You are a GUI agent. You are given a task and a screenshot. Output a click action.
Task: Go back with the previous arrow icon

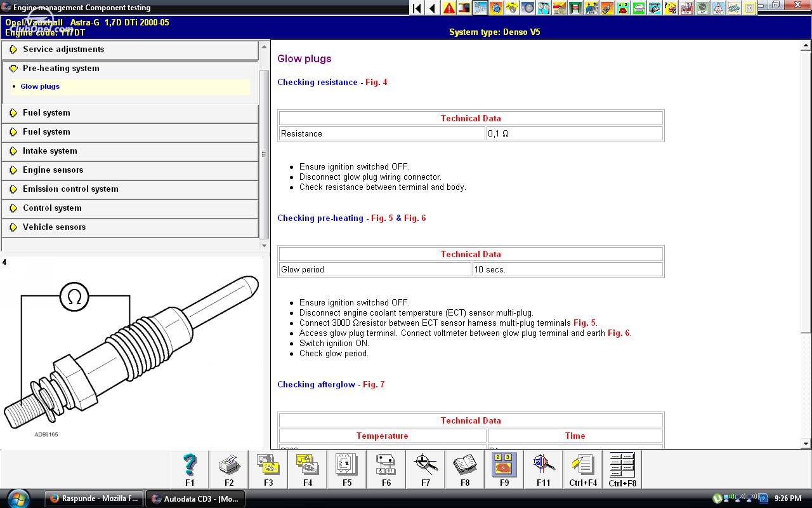coord(433,8)
